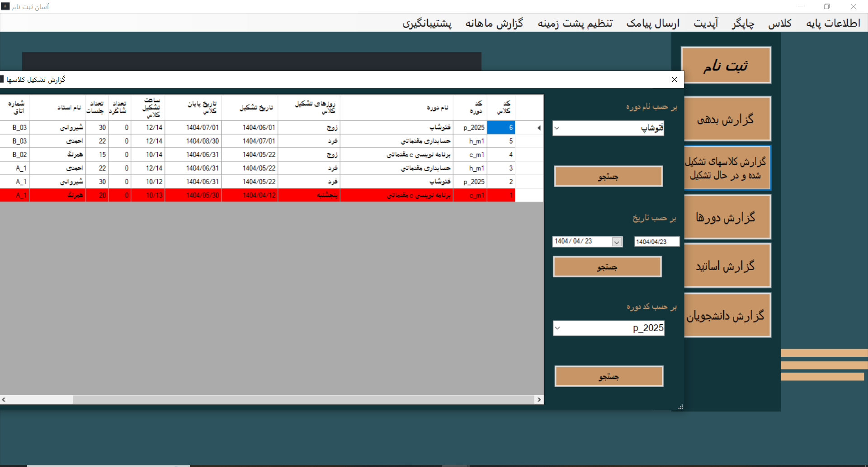Click the horizontal scrollbar right arrow
This screenshot has height=467, width=868.
coord(539,400)
